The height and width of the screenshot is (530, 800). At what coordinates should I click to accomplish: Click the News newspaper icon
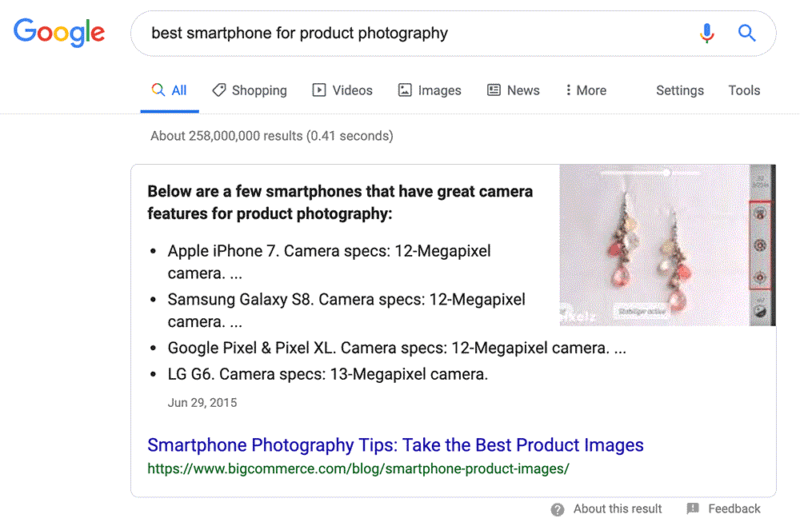tap(493, 90)
